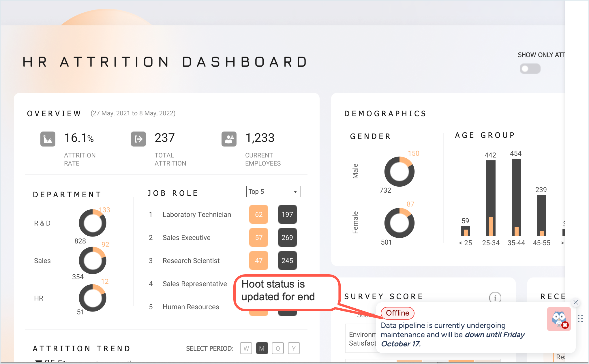Click the attrition rate chart icon
The height and width of the screenshot is (364, 589).
(48, 139)
